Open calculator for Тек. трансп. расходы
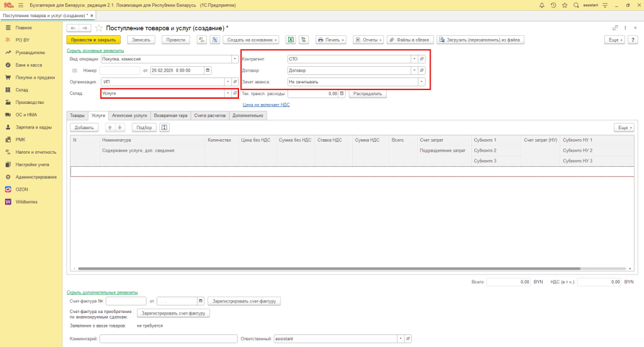This screenshot has height=347, width=644. 341,94
